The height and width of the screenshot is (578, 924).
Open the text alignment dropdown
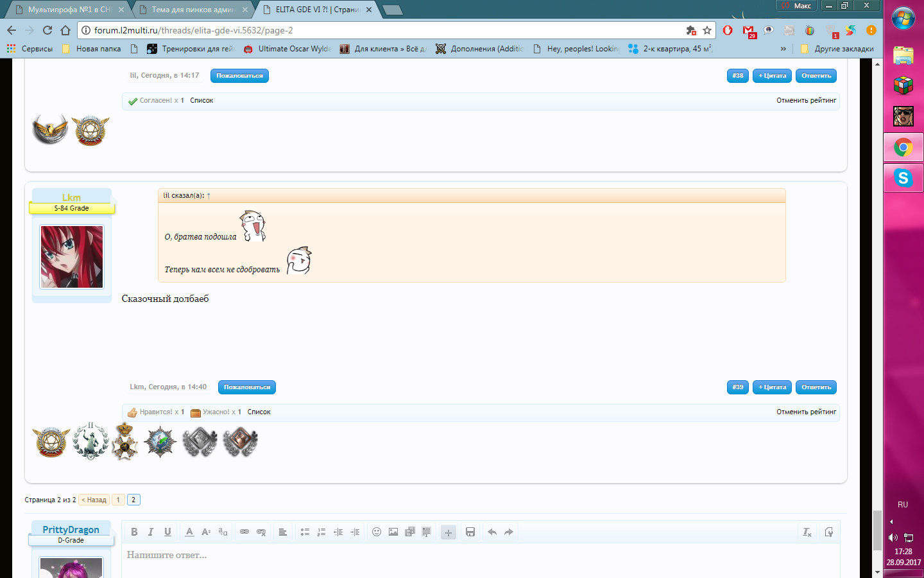pos(282,532)
